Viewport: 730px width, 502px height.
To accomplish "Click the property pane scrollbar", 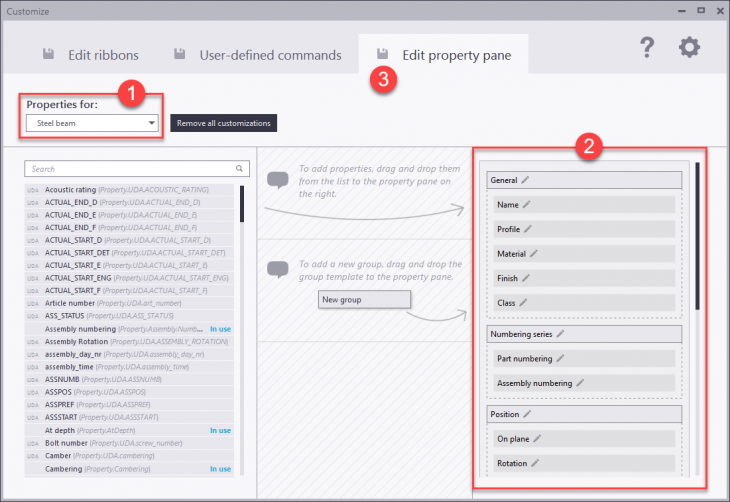I will click(x=697, y=236).
